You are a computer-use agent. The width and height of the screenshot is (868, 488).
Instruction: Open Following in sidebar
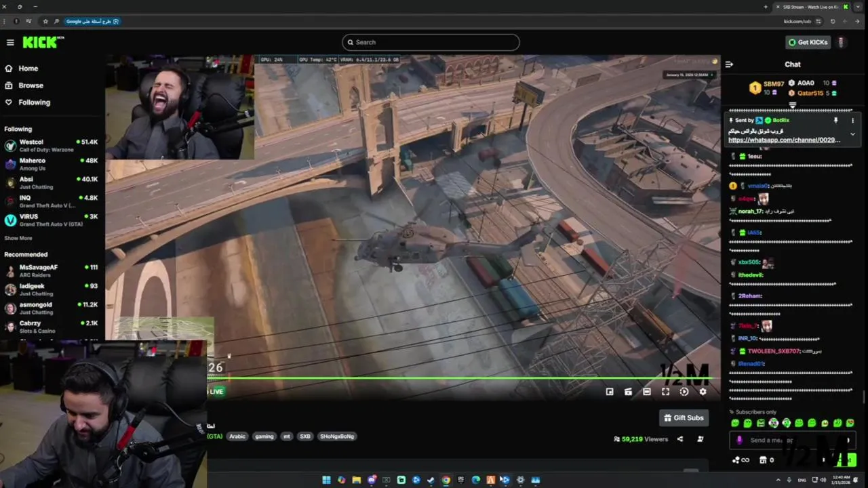(27, 102)
